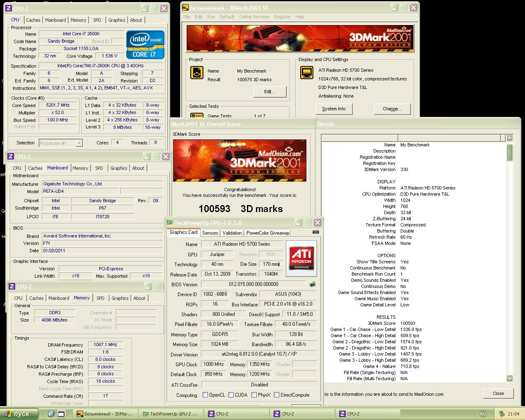
Task: Switch to Graphics tab in top CPU-Z window
Action: point(117,20)
